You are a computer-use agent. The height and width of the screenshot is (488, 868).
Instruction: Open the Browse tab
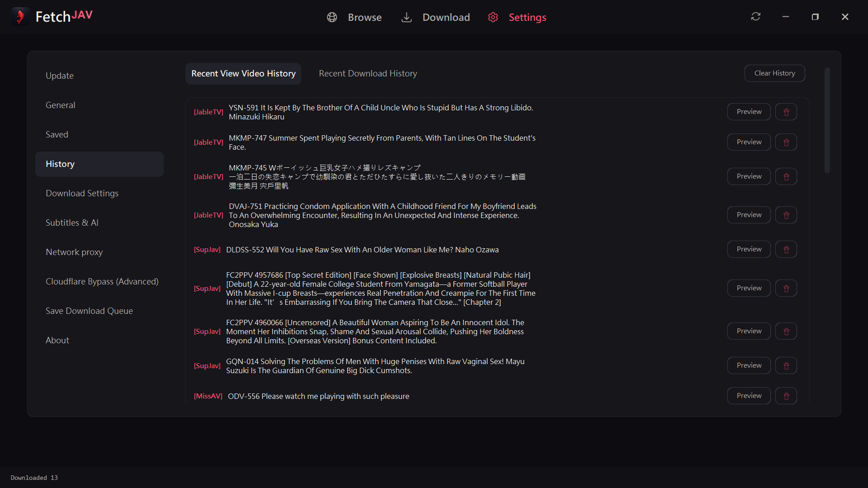point(355,17)
